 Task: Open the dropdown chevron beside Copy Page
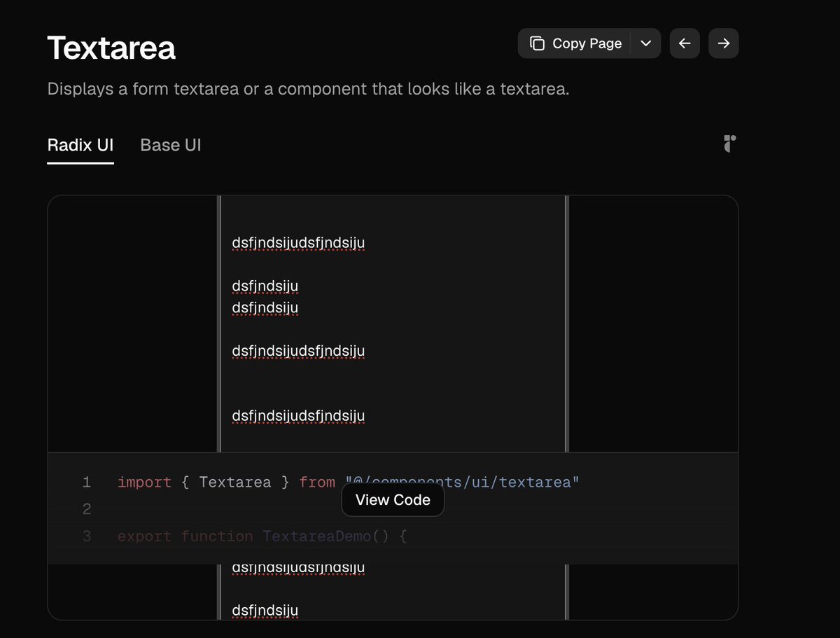point(646,43)
